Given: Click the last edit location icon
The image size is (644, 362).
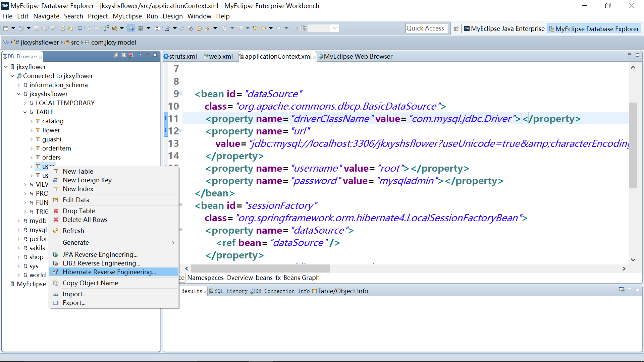Looking at the screenshot, I should click(255, 28).
